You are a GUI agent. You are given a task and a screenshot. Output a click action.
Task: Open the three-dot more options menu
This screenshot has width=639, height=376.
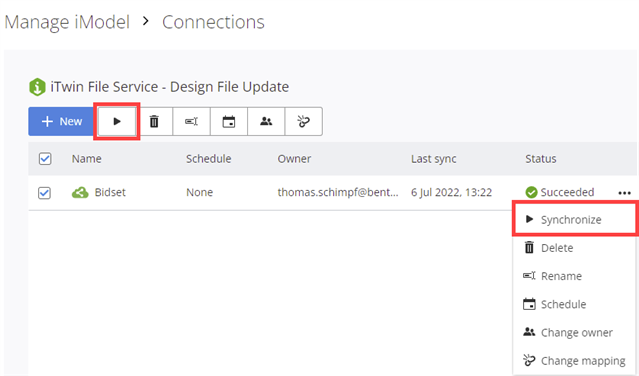(x=624, y=193)
